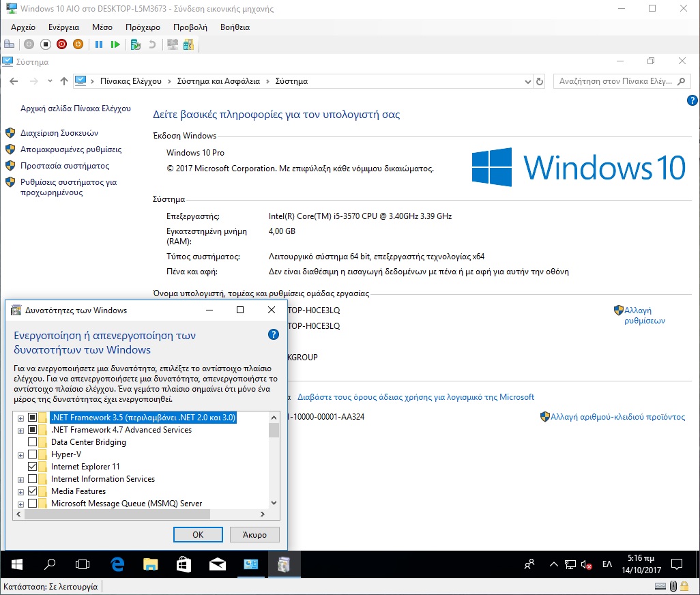Expand the .NET Framework 4.7 Advanced Services node

click(x=20, y=431)
